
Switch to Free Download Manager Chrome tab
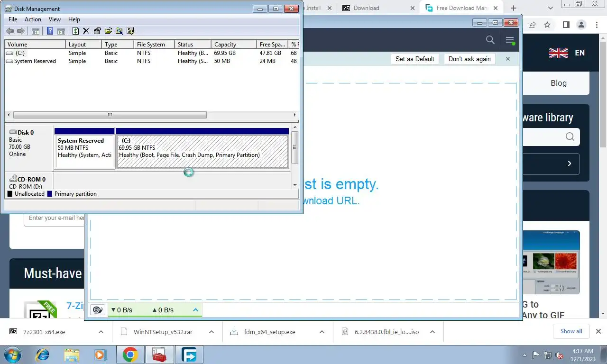click(x=461, y=8)
